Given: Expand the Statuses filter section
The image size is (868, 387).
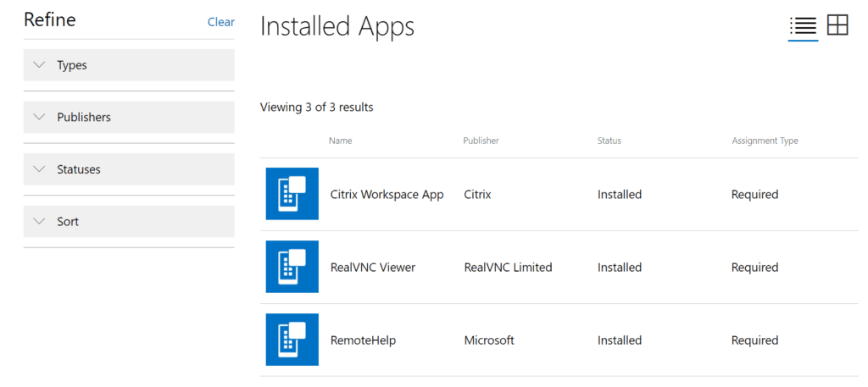Looking at the screenshot, I should coord(129,169).
